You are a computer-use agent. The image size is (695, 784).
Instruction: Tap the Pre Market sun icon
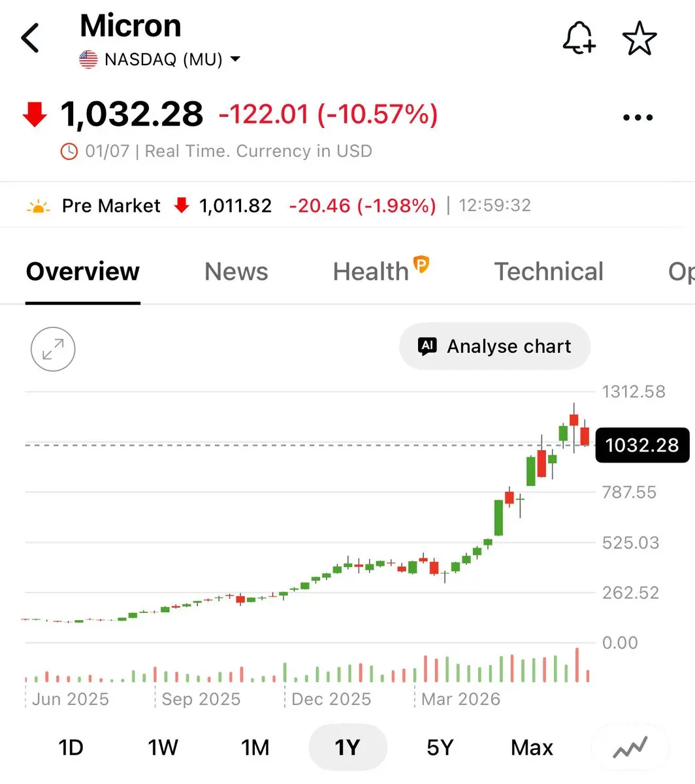point(38,206)
